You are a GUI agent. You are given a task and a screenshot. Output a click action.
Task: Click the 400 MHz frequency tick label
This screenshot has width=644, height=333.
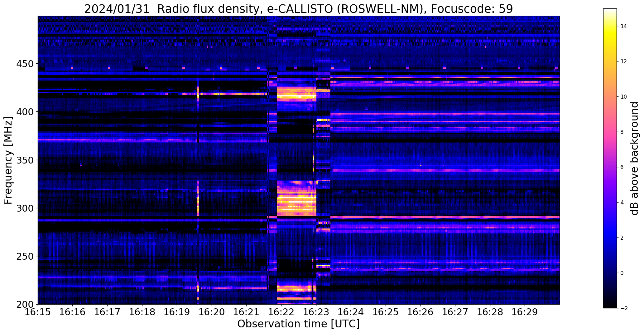[x=24, y=112]
